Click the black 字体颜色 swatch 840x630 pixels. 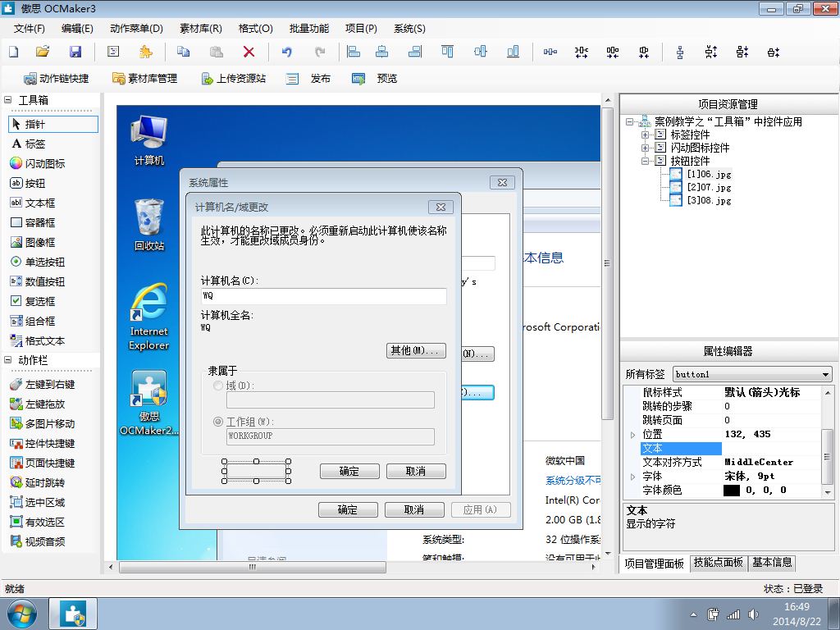(x=731, y=491)
